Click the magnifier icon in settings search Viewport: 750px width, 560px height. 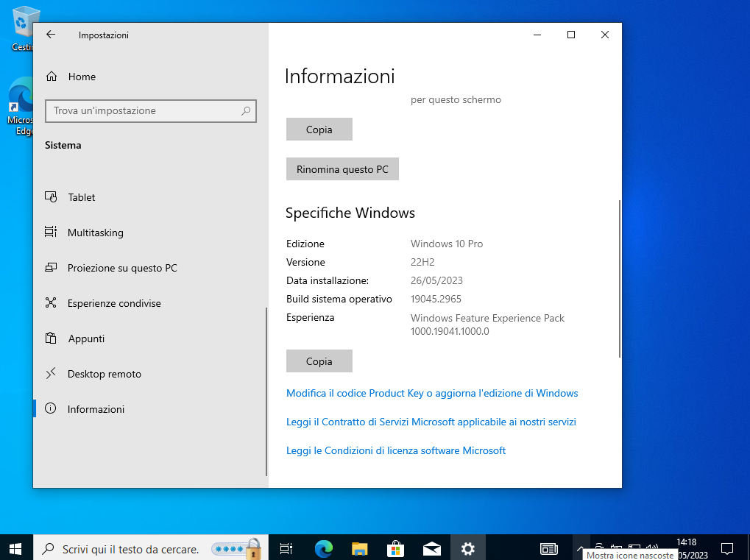[x=246, y=111]
